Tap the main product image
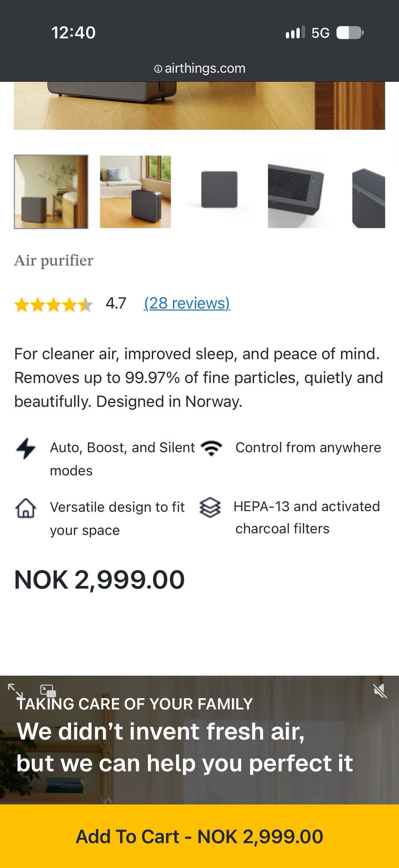Viewport: 399px width, 868px height. tap(199, 106)
